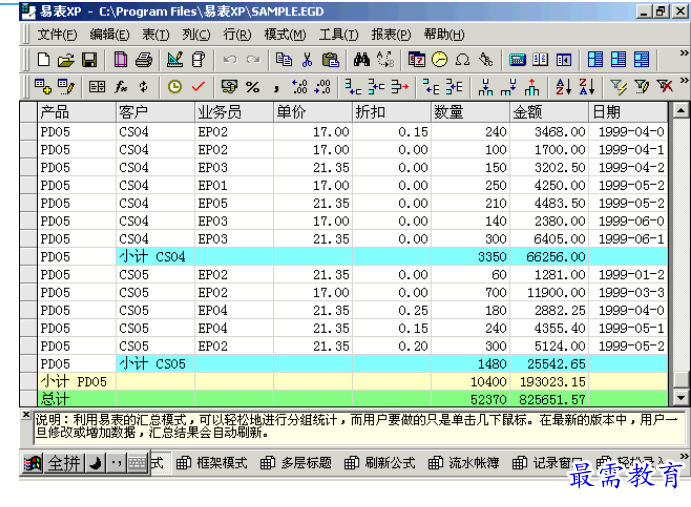
Task: Open the 文件(F) menu
Action: click(57, 34)
